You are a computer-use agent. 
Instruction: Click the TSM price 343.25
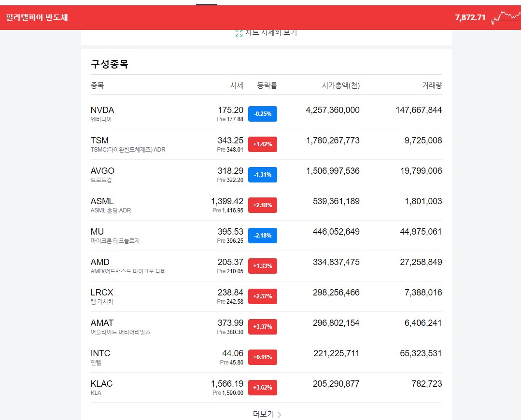231,140
